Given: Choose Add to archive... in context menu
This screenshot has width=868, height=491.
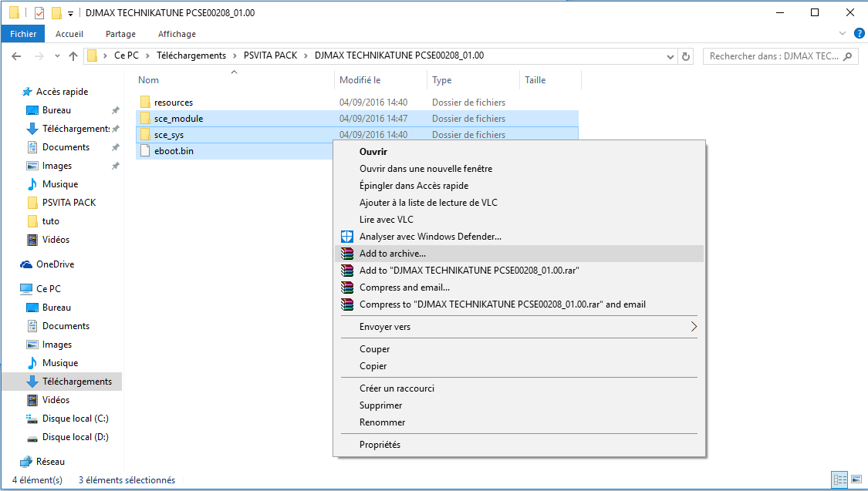Looking at the screenshot, I should tap(519, 254).
